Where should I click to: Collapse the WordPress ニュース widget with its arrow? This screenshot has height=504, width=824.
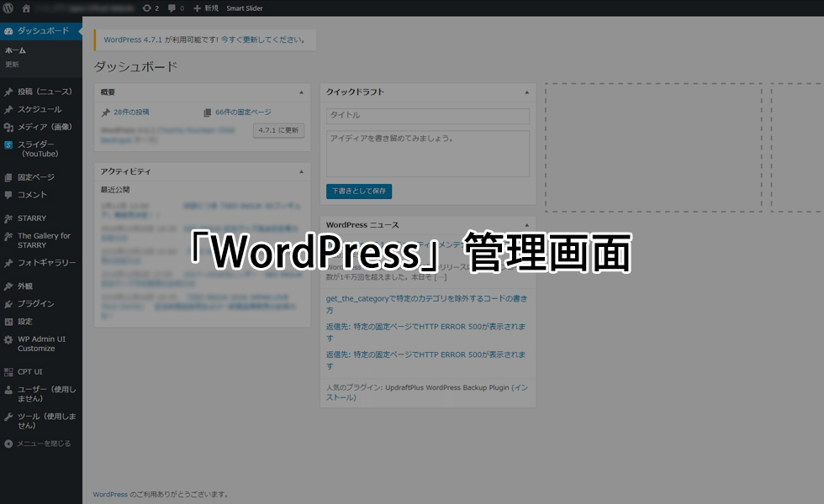pyautogui.click(x=526, y=225)
